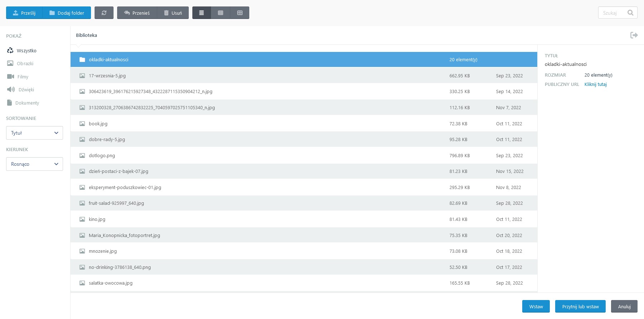Open the Tytuł sorting dropdown
644x319 pixels.
tap(34, 133)
